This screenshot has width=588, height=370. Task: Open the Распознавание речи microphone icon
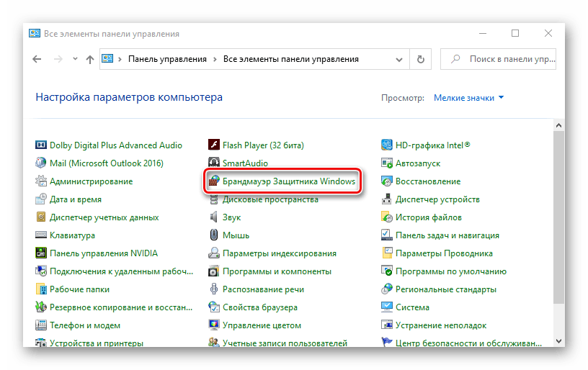click(x=214, y=289)
